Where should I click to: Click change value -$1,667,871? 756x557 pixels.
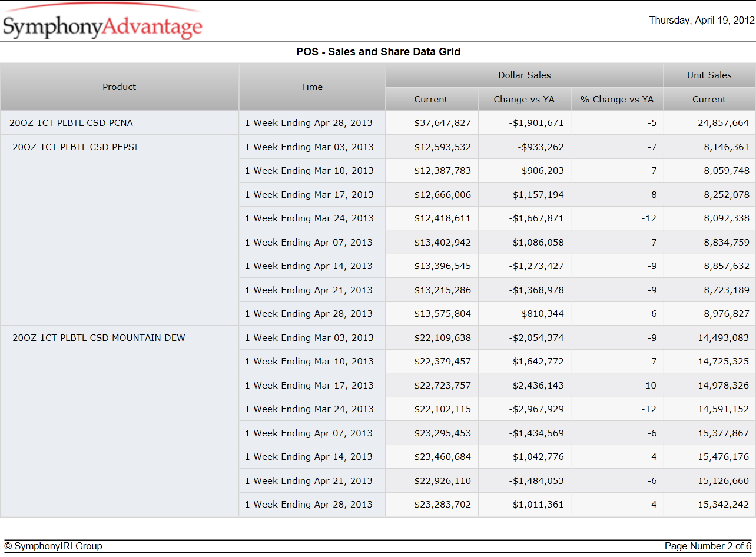click(x=535, y=218)
